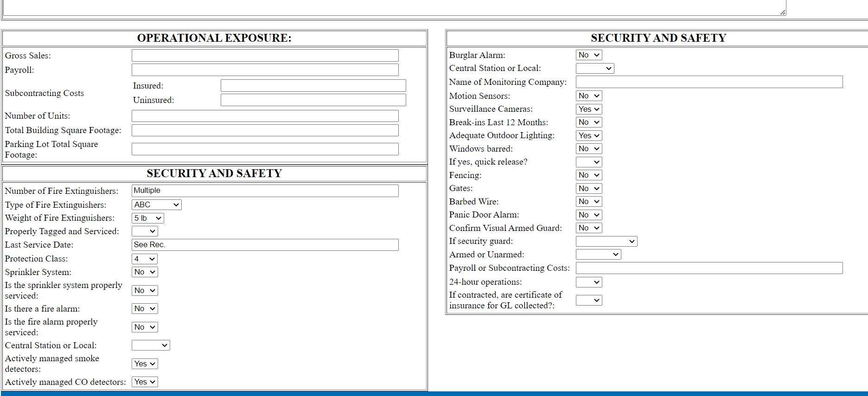Open the Sprinkler System dropdown
The image size is (868, 396).
(x=145, y=272)
